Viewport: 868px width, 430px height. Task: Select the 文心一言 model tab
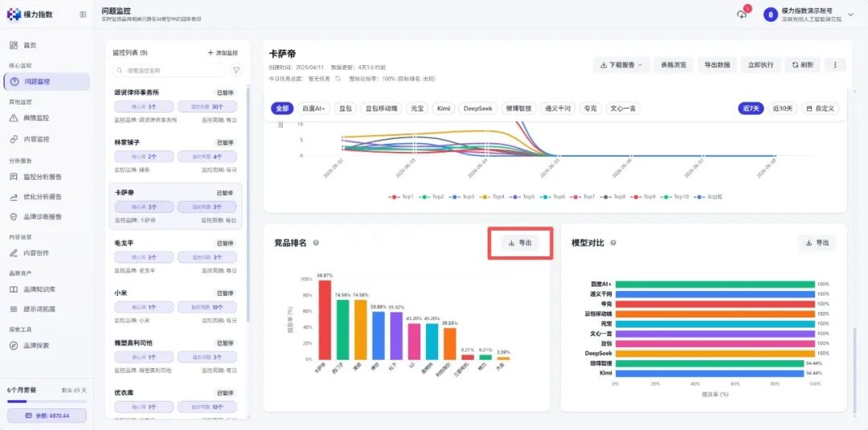624,109
